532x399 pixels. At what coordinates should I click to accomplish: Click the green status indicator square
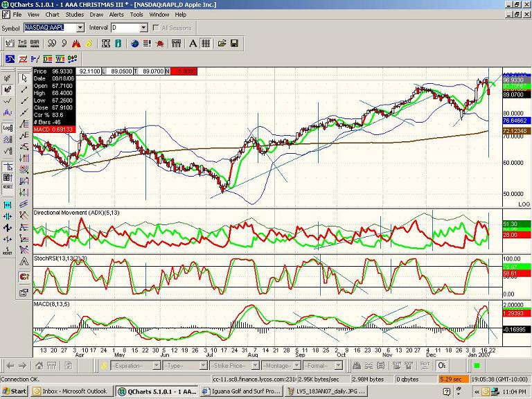click(477, 366)
